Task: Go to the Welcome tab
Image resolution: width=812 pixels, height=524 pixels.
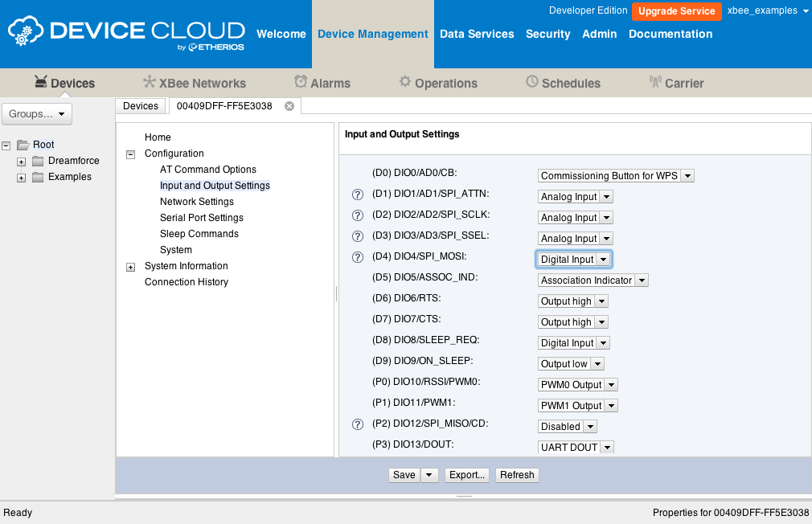Action: (x=281, y=35)
